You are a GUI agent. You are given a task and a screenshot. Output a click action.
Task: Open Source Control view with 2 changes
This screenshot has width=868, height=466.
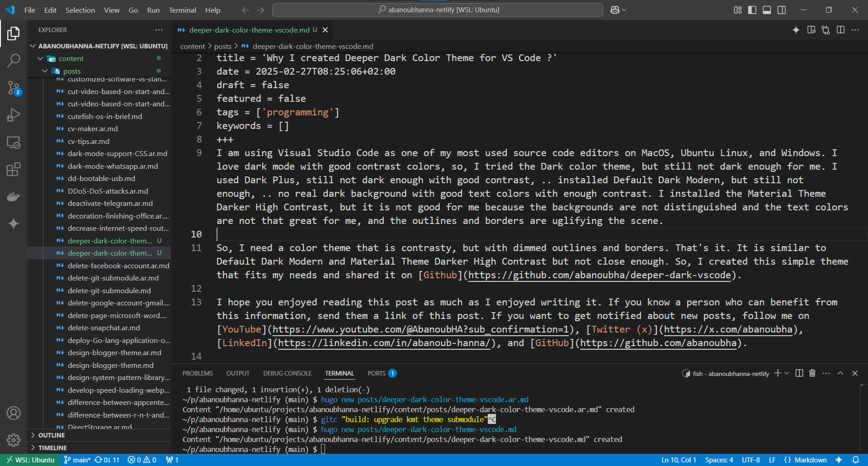coord(14,88)
